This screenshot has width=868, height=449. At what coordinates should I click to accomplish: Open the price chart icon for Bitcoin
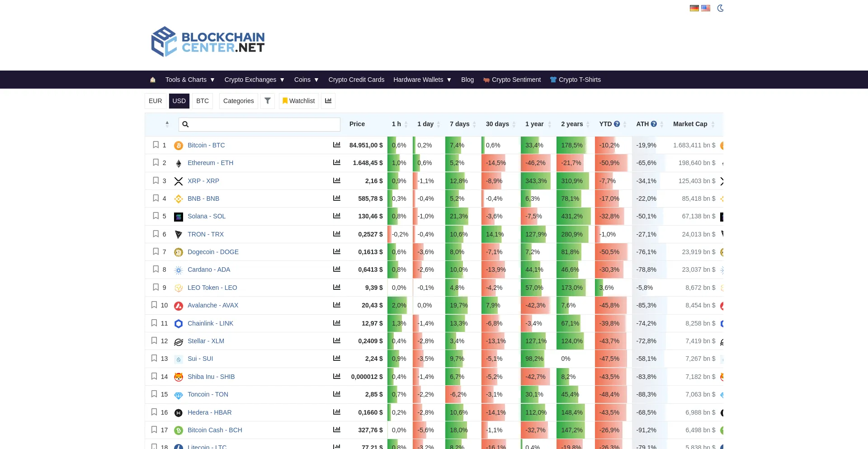(x=336, y=145)
